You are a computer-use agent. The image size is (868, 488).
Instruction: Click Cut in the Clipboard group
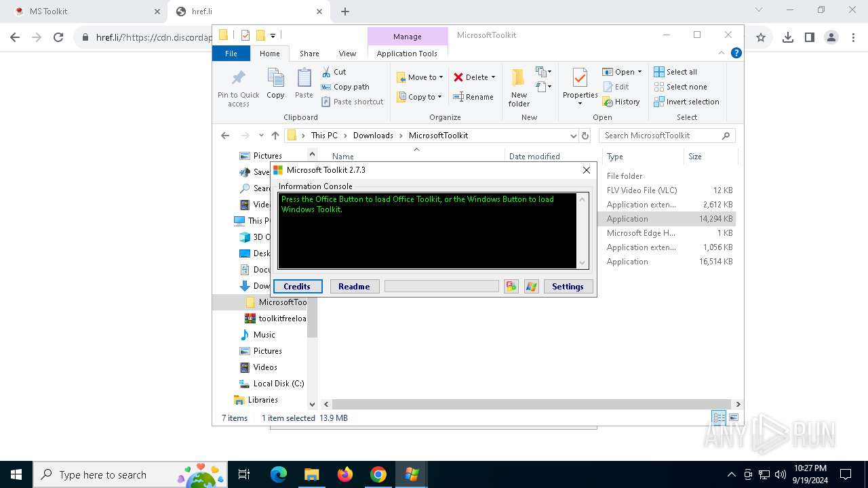click(334, 72)
